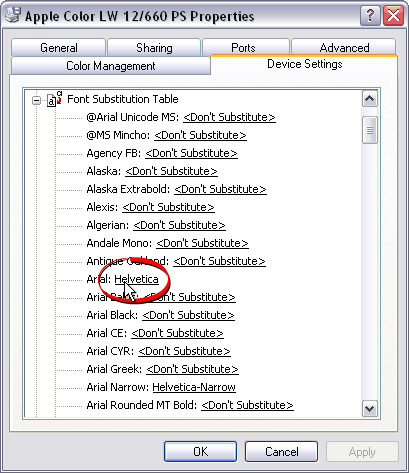This screenshot has height=473, width=409.
Task: Open the Sharing tab
Action: point(154,48)
